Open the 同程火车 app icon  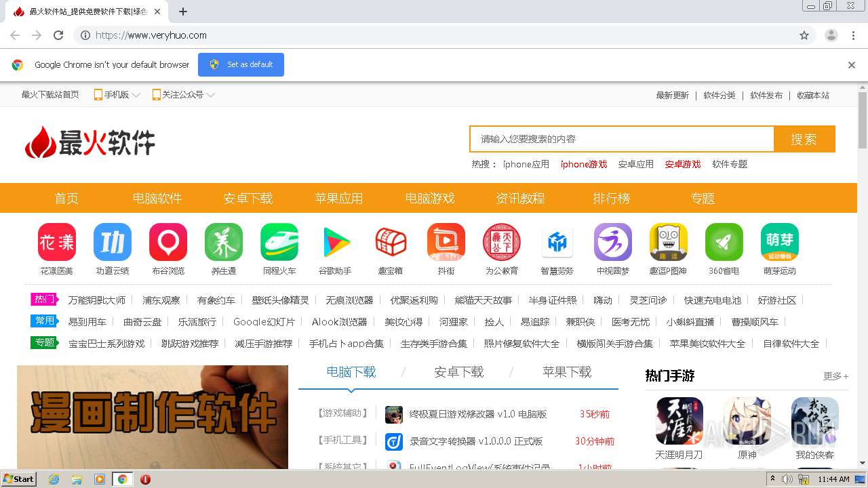point(279,242)
